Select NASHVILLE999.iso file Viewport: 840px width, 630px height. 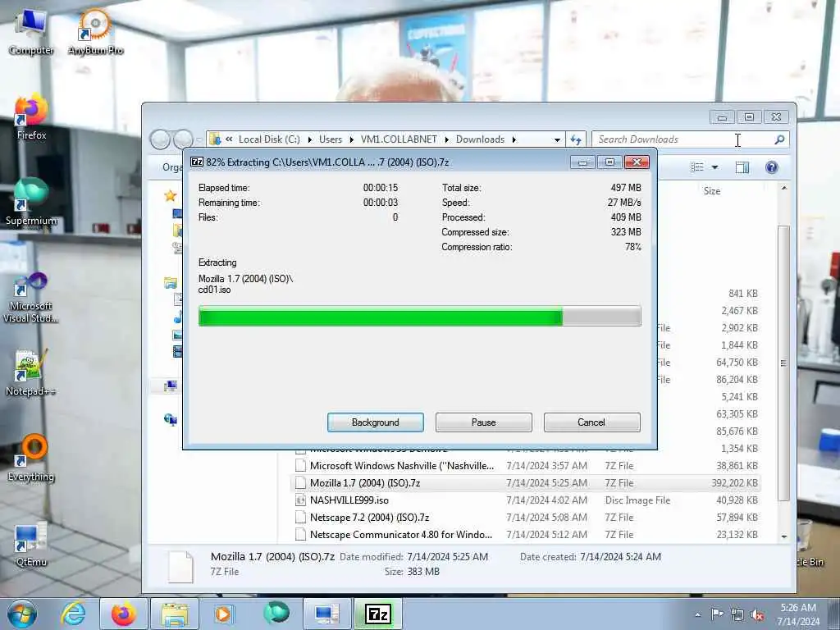[x=525, y=500]
